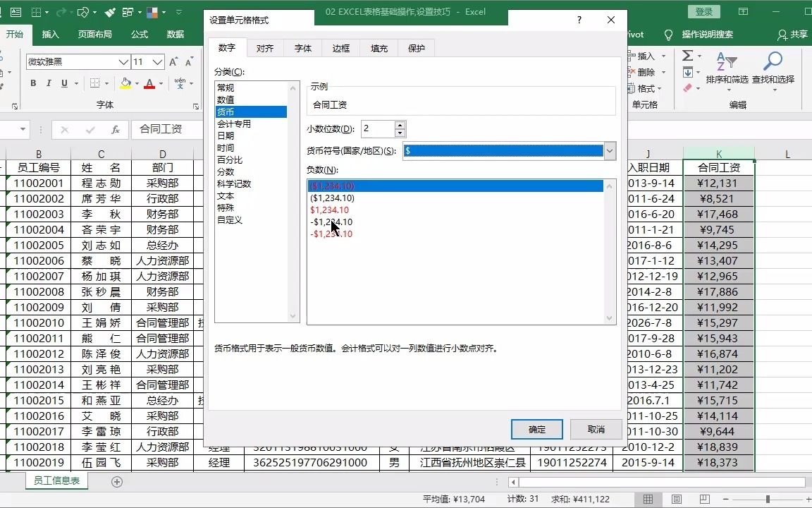Screen dimensions: 812x508
Task: Open the 公式 (Formulas) ribbon tab
Action: tap(140, 34)
